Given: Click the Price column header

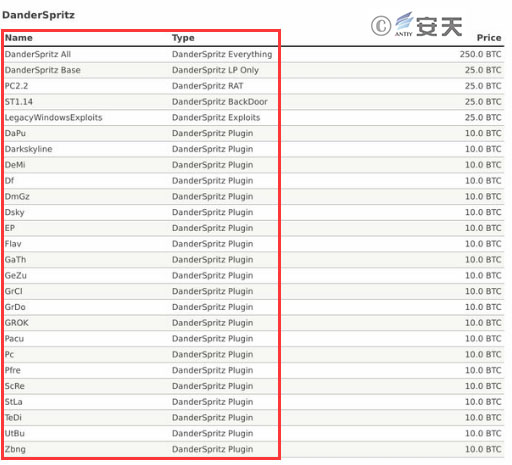Looking at the screenshot, I should 489,38.
